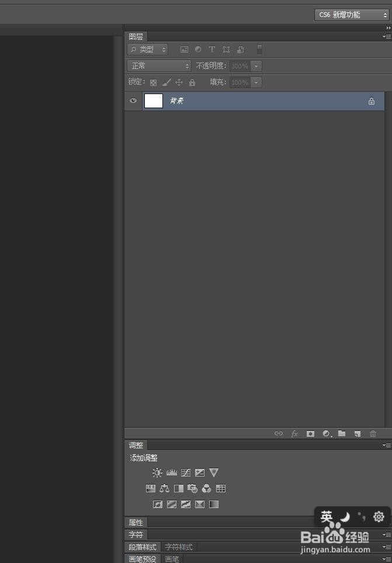Image resolution: width=392 pixels, height=563 pixels.
Task: Add a Curves adjustment
Action: (185, 472)
